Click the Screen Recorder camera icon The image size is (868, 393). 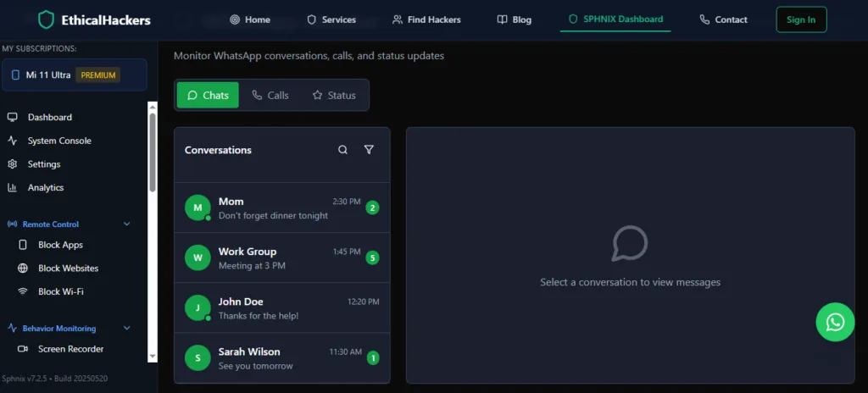[x=23, y=349]
